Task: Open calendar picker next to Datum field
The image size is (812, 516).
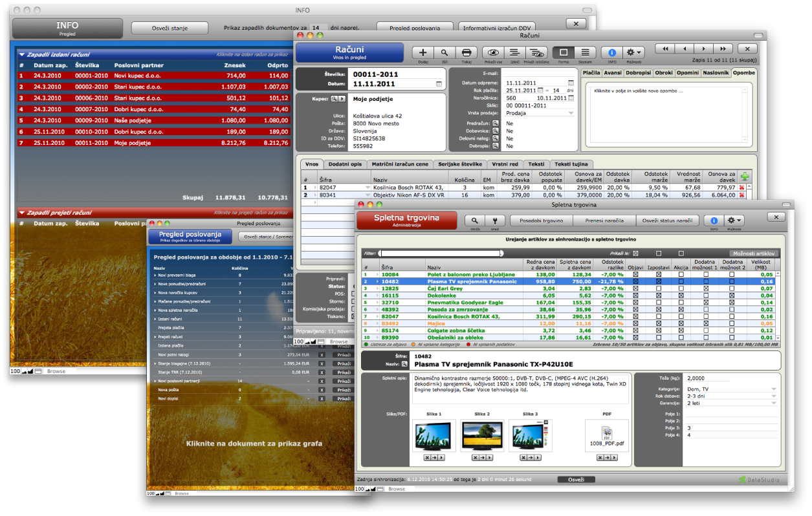Action: click(439, 83)
